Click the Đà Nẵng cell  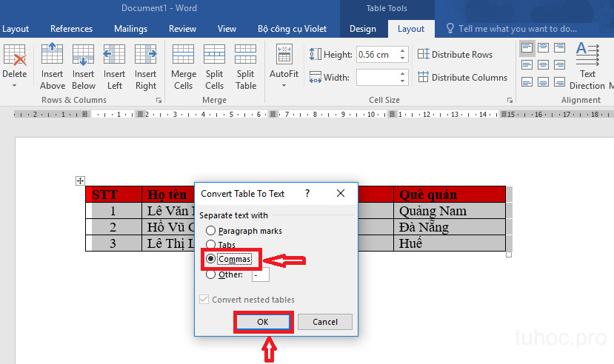click(450, 227)
